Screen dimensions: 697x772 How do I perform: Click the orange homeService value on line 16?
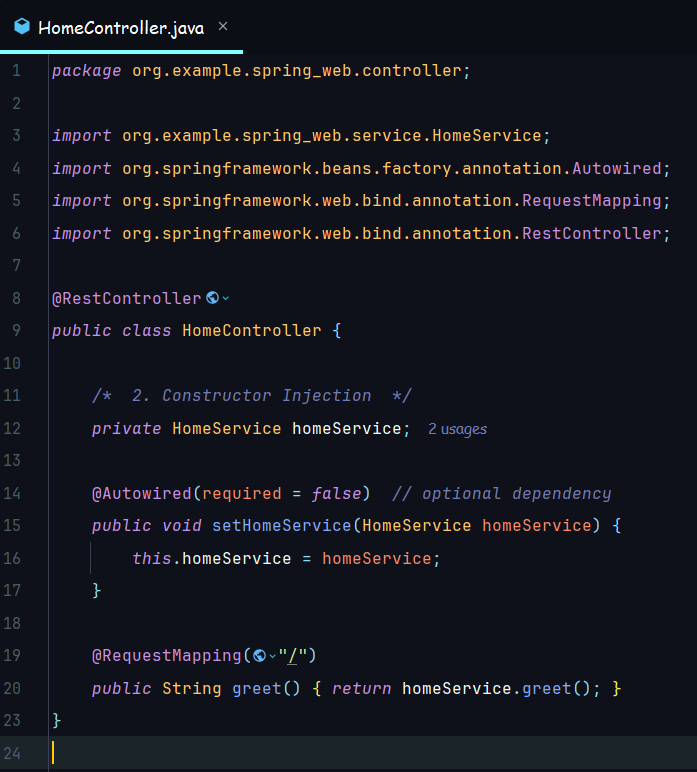tap(377, 558)
